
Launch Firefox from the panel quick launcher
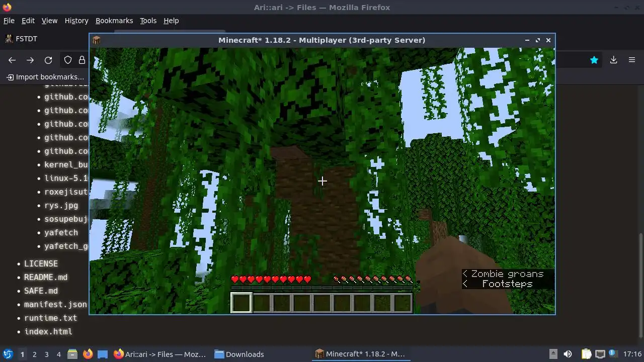[88, 354]
